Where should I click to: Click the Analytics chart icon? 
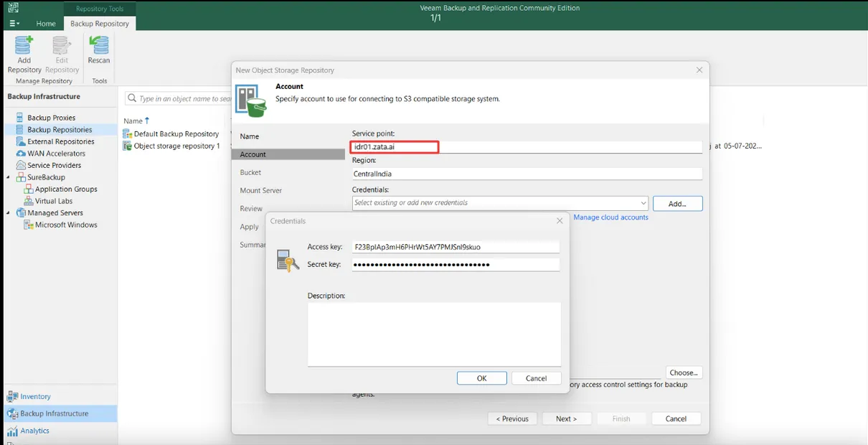coord(12,431)
